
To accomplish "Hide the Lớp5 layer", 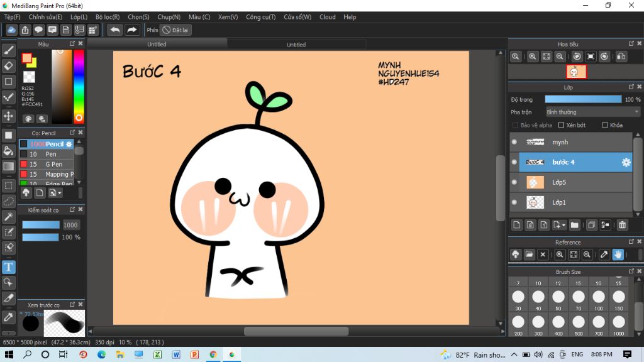I will 514,182.
